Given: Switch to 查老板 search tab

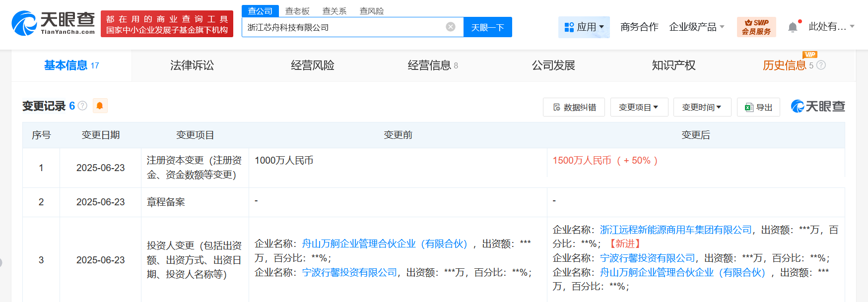Looking at the screenshot, I should coord(297,11).
